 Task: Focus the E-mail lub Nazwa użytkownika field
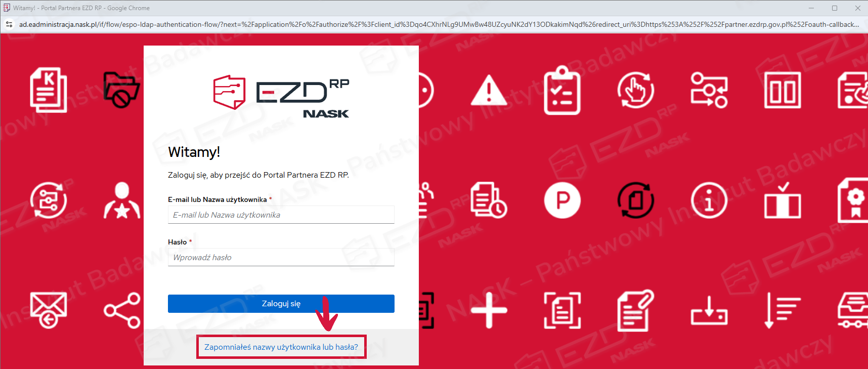click(x=281, y=215)
